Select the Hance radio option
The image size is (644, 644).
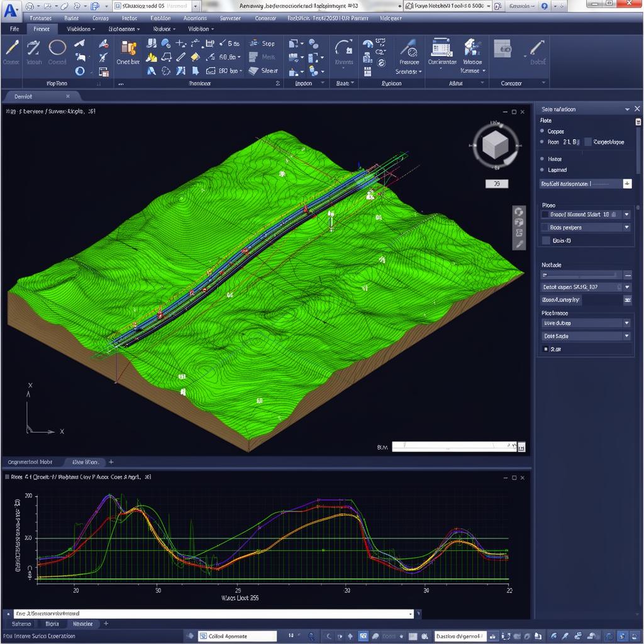coord(542,158)
